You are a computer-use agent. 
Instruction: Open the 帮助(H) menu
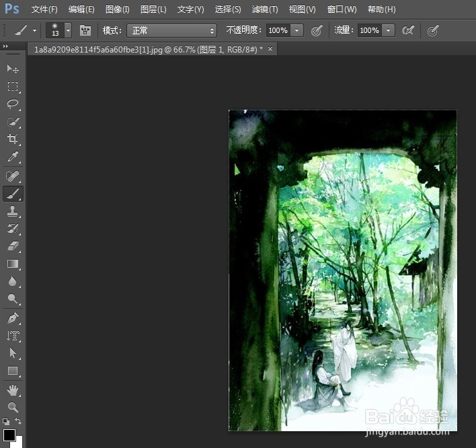(382, 9)
